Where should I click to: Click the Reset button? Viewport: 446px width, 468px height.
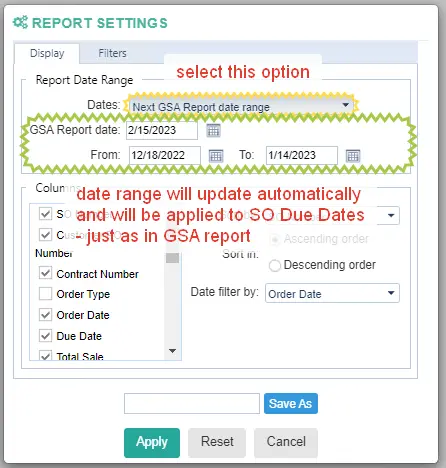coord(217,443)
